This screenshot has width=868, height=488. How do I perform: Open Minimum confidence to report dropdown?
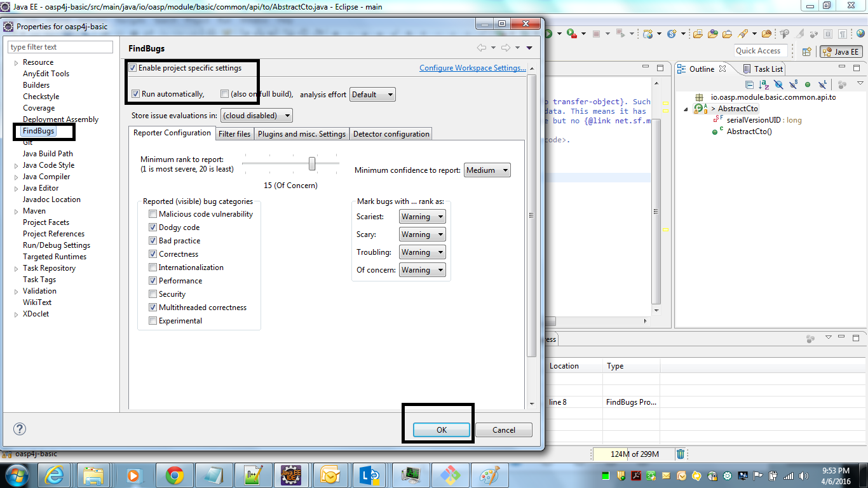tap(487, 170)
